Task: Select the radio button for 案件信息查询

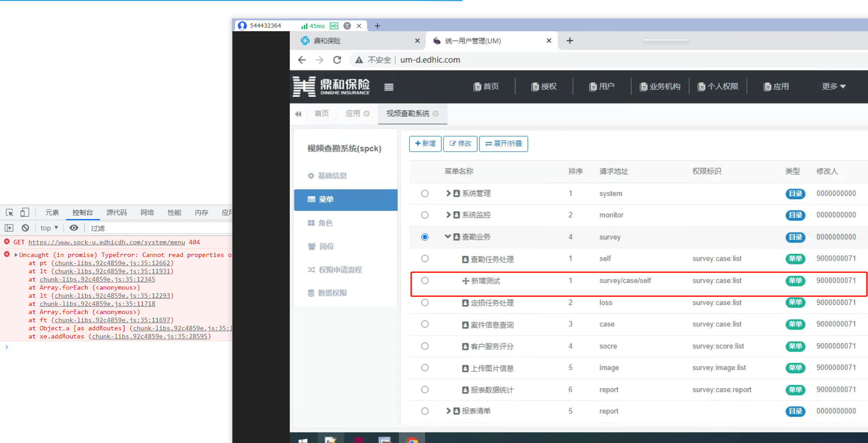Action: click(x=425, y=324)
